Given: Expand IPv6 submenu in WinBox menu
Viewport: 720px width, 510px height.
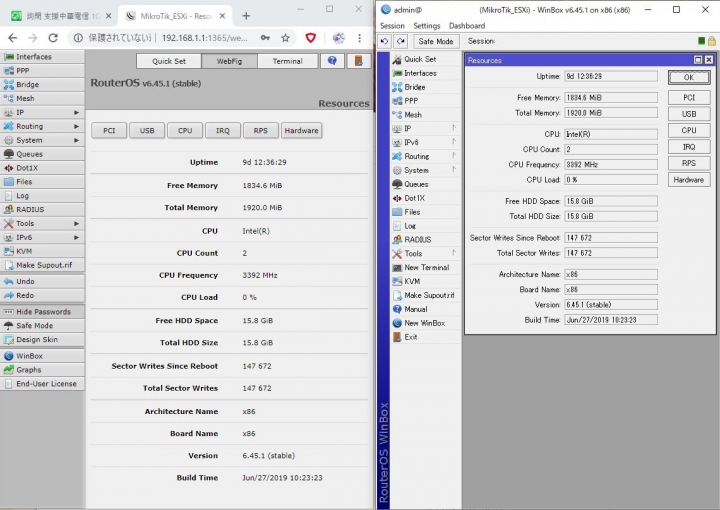Looking at the screenshot, I should tap(425, 142).
